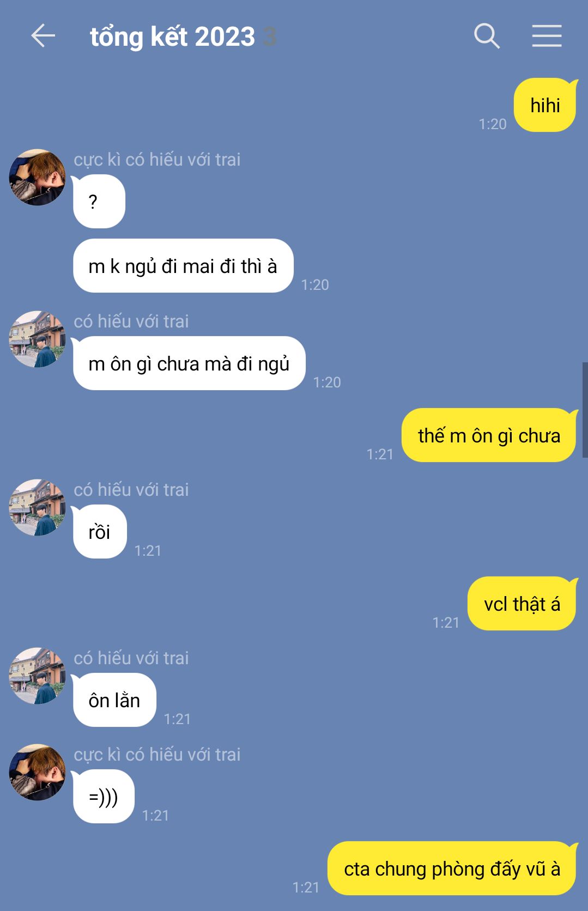Viewport: 588px width, 911px height.
Task: Select the 'ôn lằn' message bubble
Action: pos(114,700)
